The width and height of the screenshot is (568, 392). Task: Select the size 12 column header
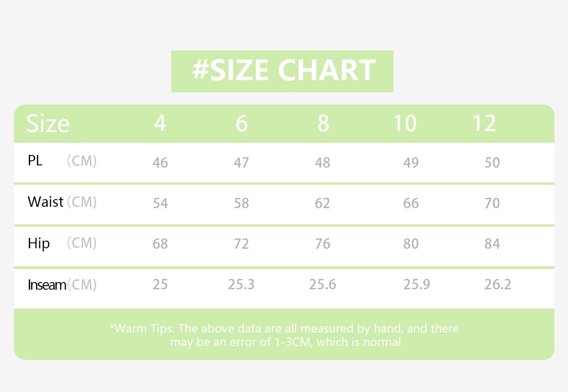(x=484, y=123)
